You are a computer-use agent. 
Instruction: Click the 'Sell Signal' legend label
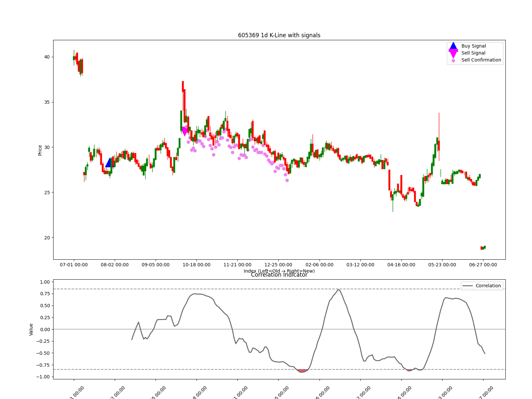(x=473, y=53)
